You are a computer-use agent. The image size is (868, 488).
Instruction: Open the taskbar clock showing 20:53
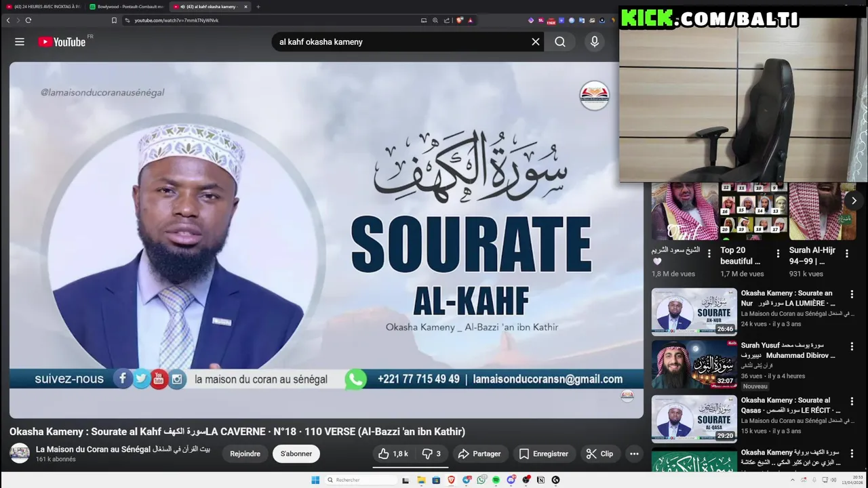[x=852, y=480]
